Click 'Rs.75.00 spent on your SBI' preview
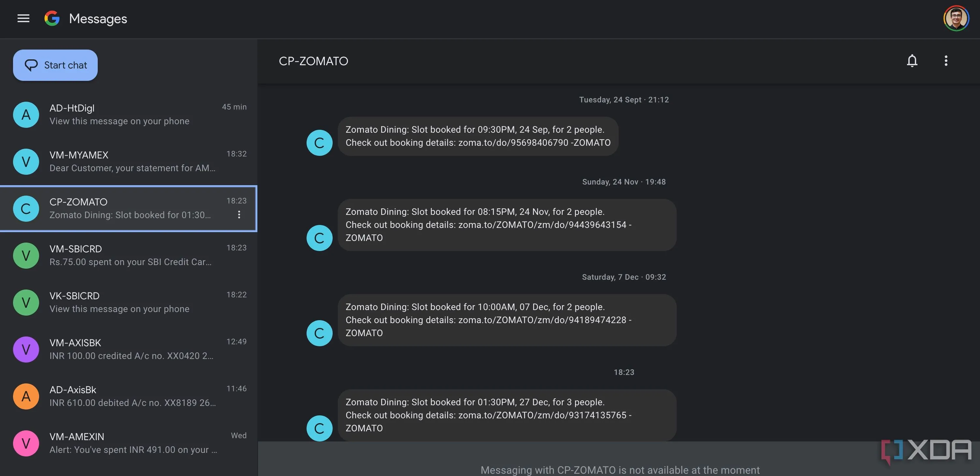This screenshot has height=476, width=980. (x=130, y=262)
